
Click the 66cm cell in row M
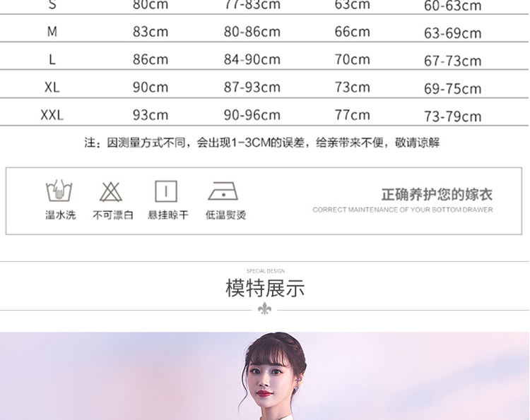tap(352, 31)
